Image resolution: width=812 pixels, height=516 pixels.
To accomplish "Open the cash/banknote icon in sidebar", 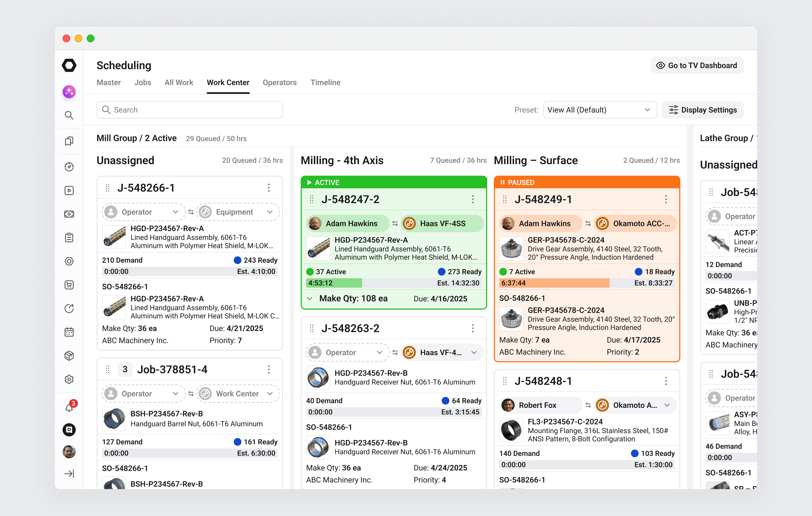I will (69, 214).
